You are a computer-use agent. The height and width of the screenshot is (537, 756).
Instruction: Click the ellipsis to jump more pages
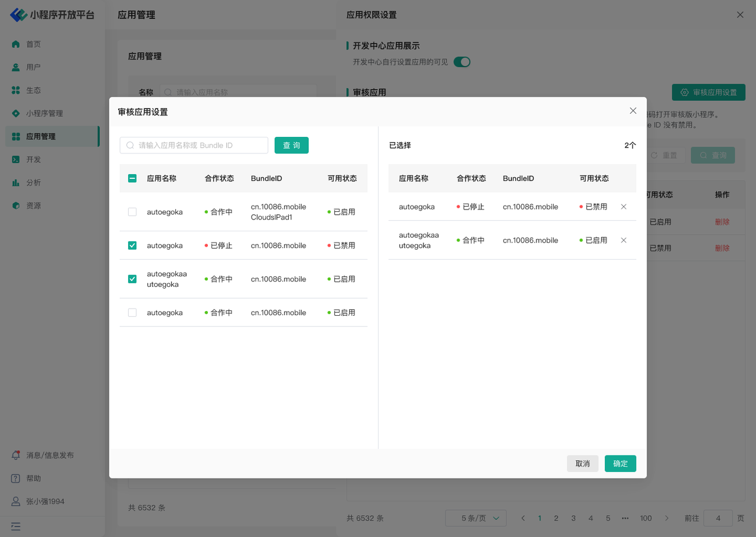[625, 518]
